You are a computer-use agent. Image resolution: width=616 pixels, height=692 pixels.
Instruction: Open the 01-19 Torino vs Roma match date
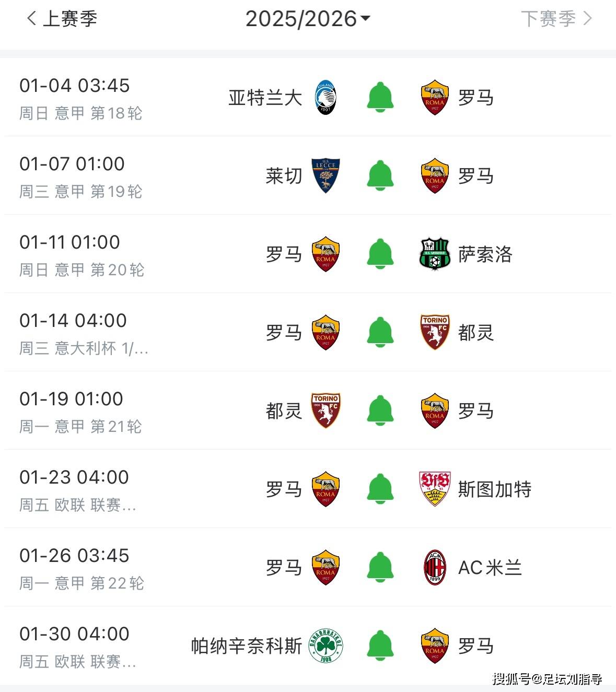tap(72, 400)
